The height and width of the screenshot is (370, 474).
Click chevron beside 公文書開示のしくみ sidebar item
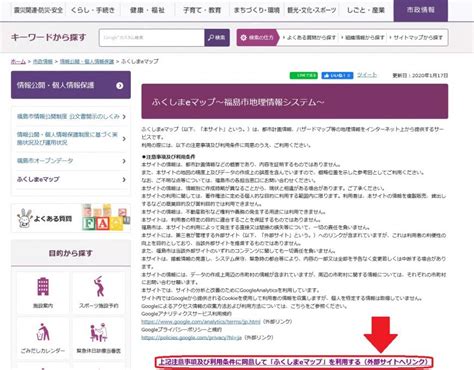point(124,117)
